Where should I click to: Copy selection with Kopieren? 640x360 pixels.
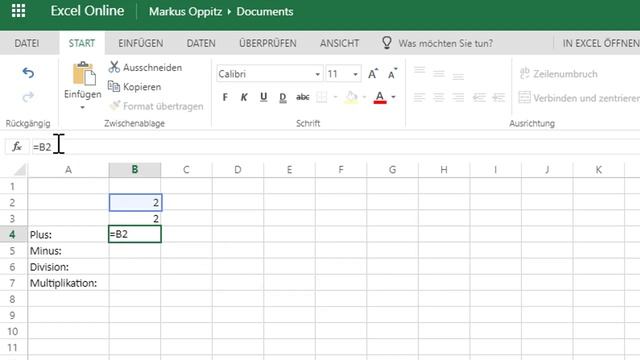click(x=135, y=87)
